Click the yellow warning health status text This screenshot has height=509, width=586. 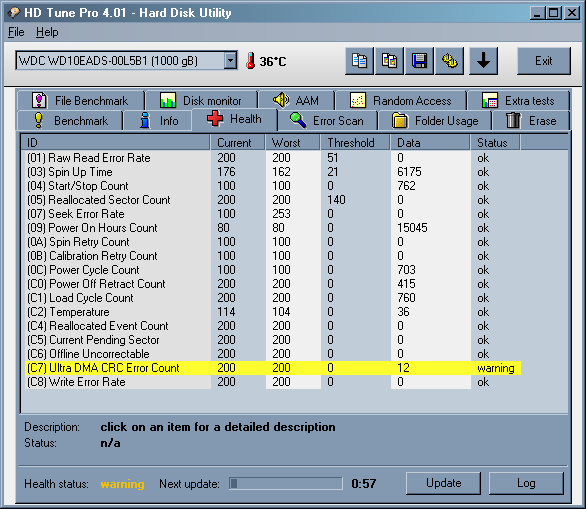tap(122, 484)
